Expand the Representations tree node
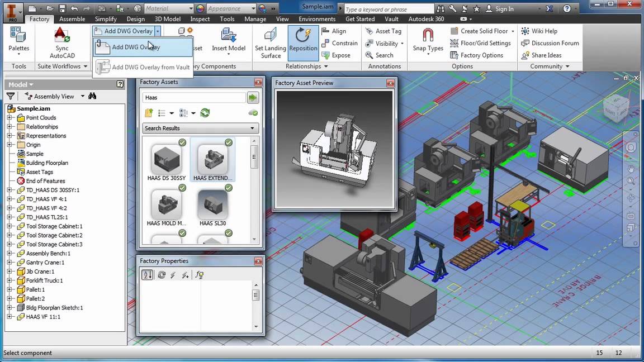 pos(10,136)
